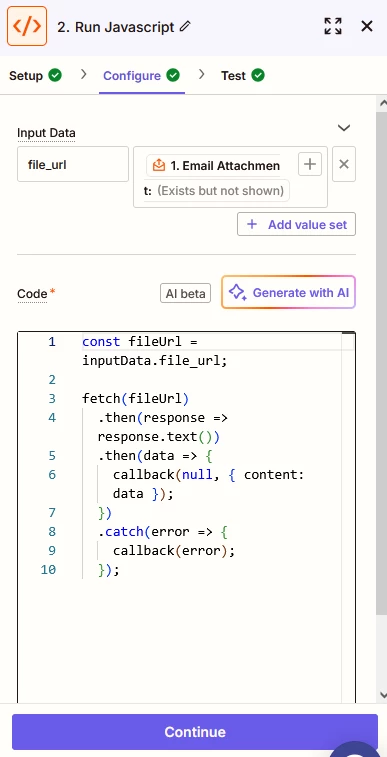Click the orange code step icon
This screenshot has width=387, height=757.
pos(27,26)
